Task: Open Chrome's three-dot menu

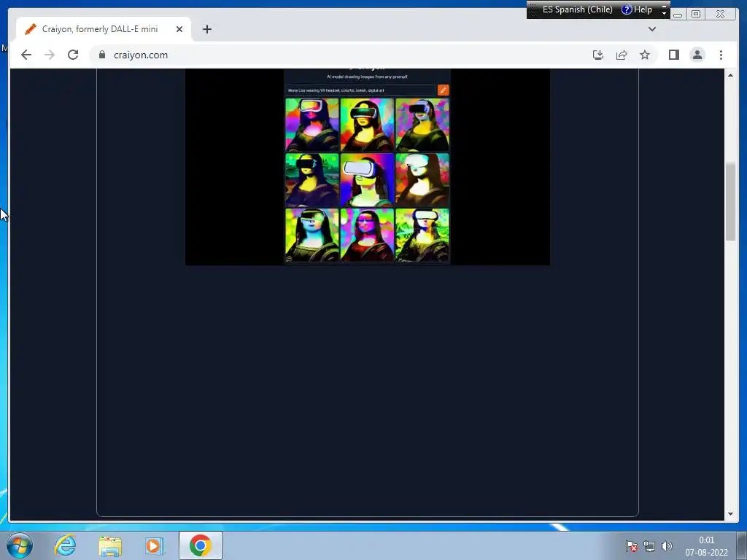Action: coord(721,55)
